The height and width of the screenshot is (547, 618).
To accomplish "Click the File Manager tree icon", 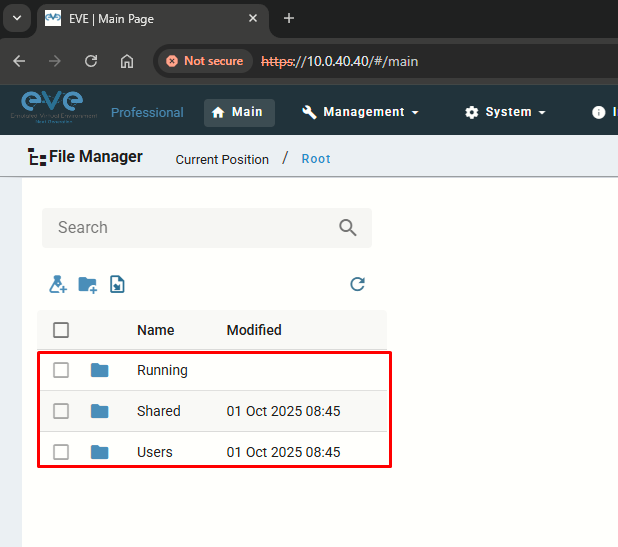I will click(37, 157).
